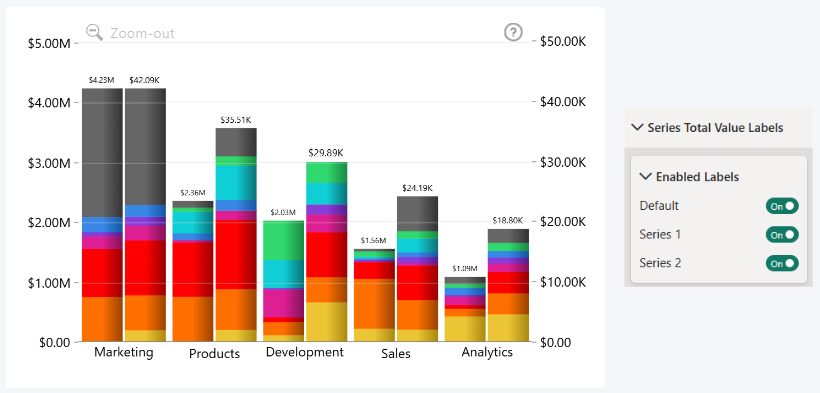Click the $35.51K total label above Products
Image resolution: width=820 pixels, height=393 pixels.
(x=237, y=120)
